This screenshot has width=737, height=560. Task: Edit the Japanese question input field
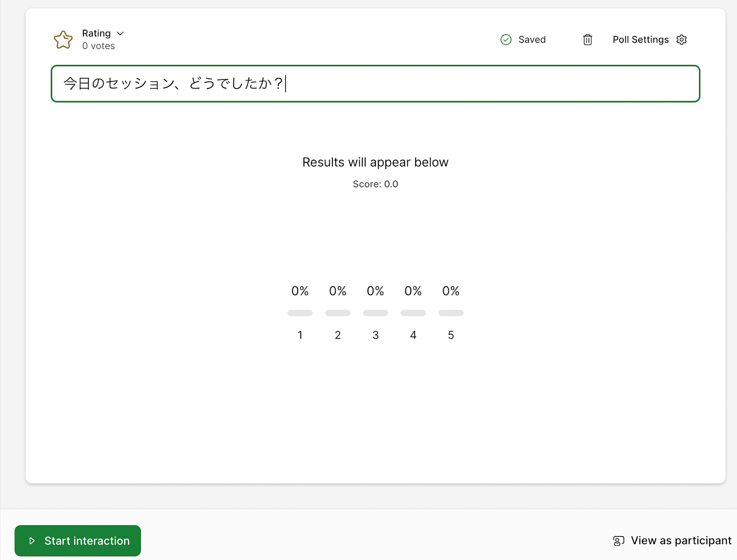[375, 83]
